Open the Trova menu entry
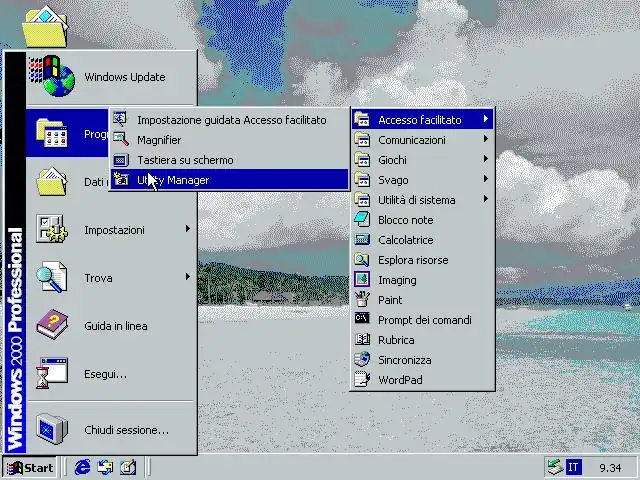640x480 pixels. (111, 278)
